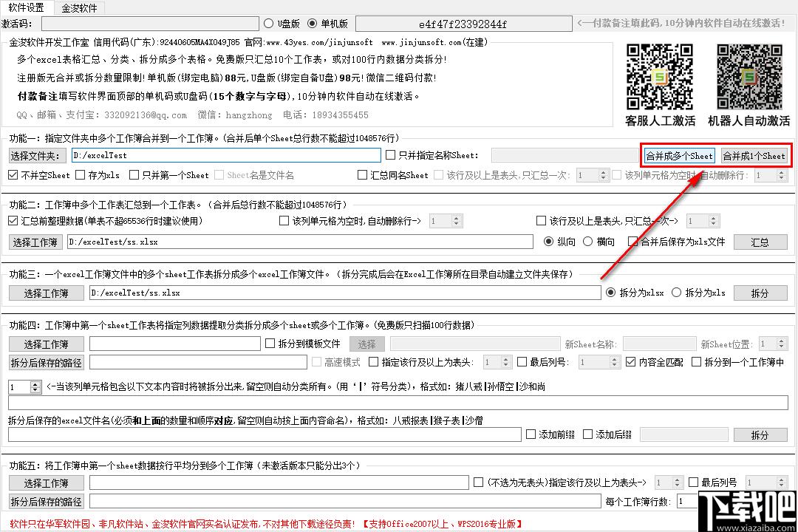Viewport: 798px width, 532px height.
Task: Select the 横向 radio button
Action: pos(588,242)
